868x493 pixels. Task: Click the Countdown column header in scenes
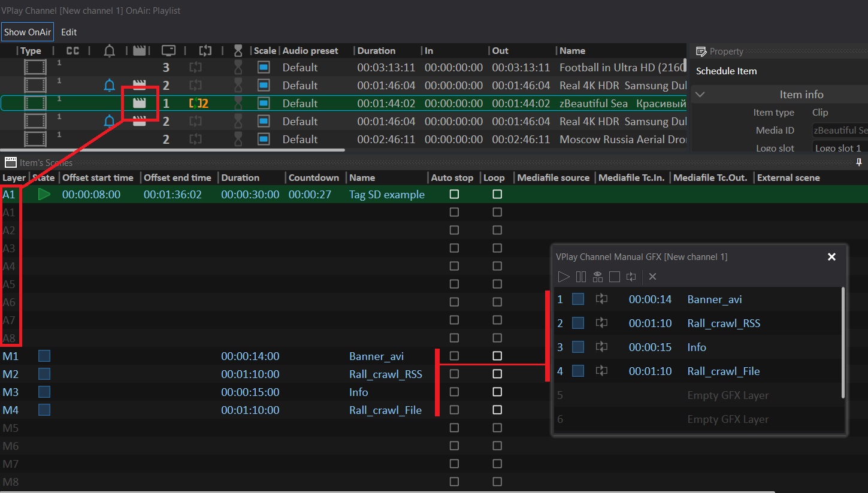314,177
